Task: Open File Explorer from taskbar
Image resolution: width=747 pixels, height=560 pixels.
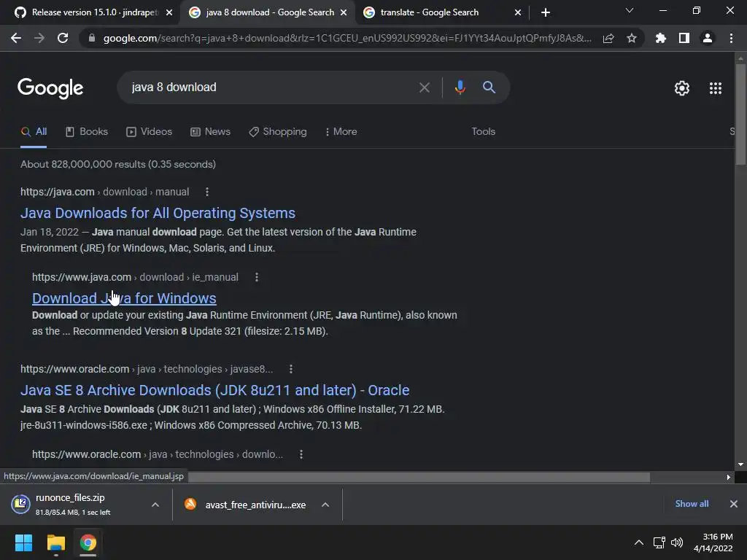Action: 55,542
